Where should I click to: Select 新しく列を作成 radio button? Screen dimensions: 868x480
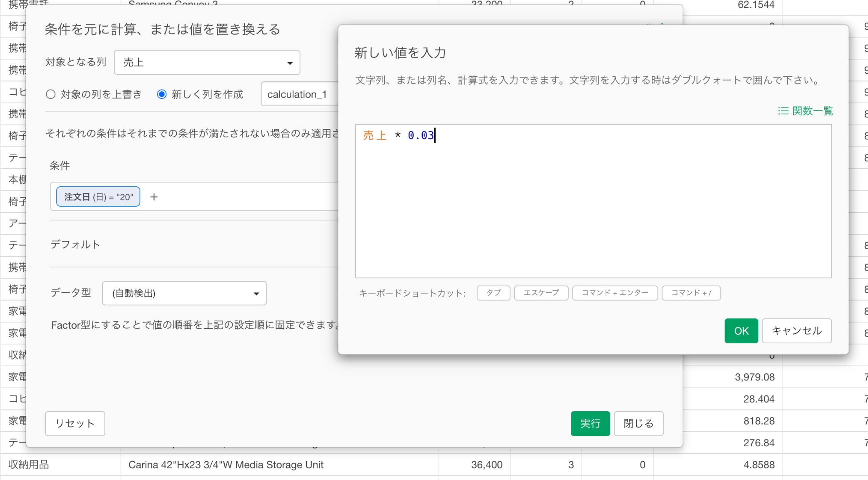162,94
